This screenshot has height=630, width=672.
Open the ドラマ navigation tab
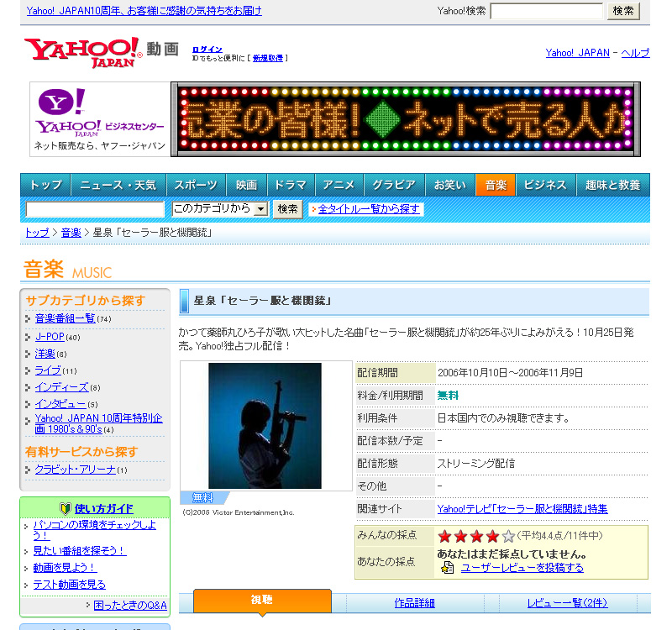[291, 185]
